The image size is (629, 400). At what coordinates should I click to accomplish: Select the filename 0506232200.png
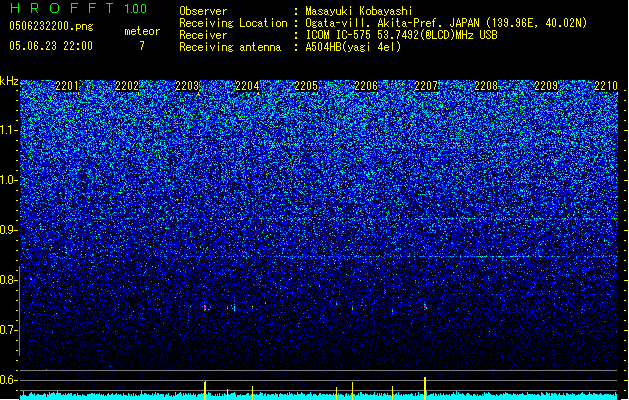click(x=51, y=27)
